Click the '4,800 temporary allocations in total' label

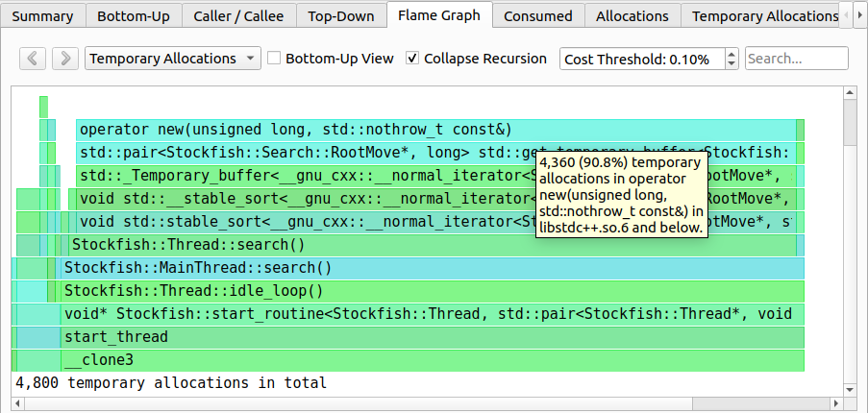coord(171,382)
